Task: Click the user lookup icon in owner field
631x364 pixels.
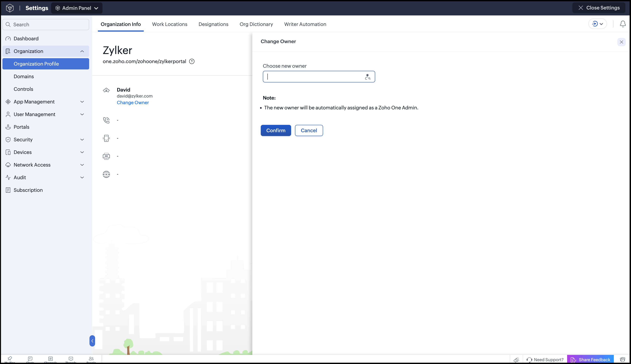Action: [367, 77]
